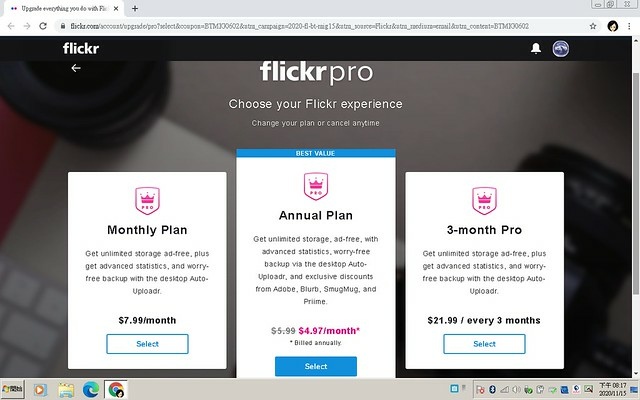Image resolution: width=640 pixels, height=400 pixels.
Task: Open the user avatar menu on Flickr
Action: [x=560, y=49]
